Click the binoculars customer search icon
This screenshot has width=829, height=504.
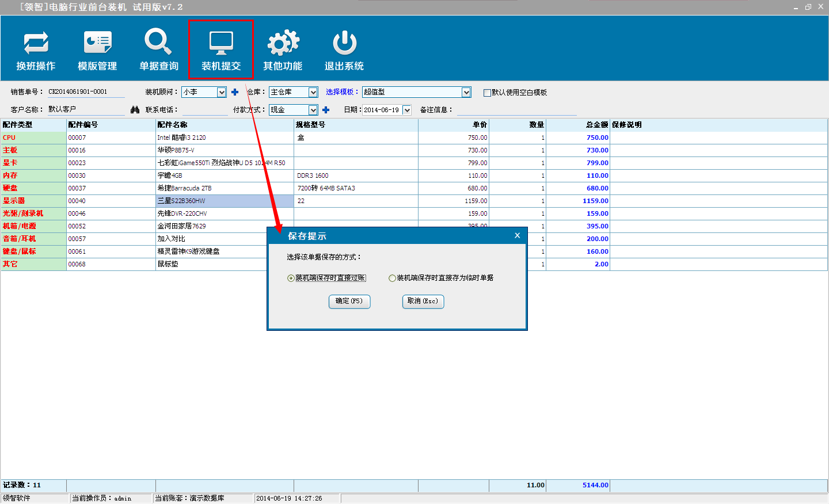(x=135, y=110)
